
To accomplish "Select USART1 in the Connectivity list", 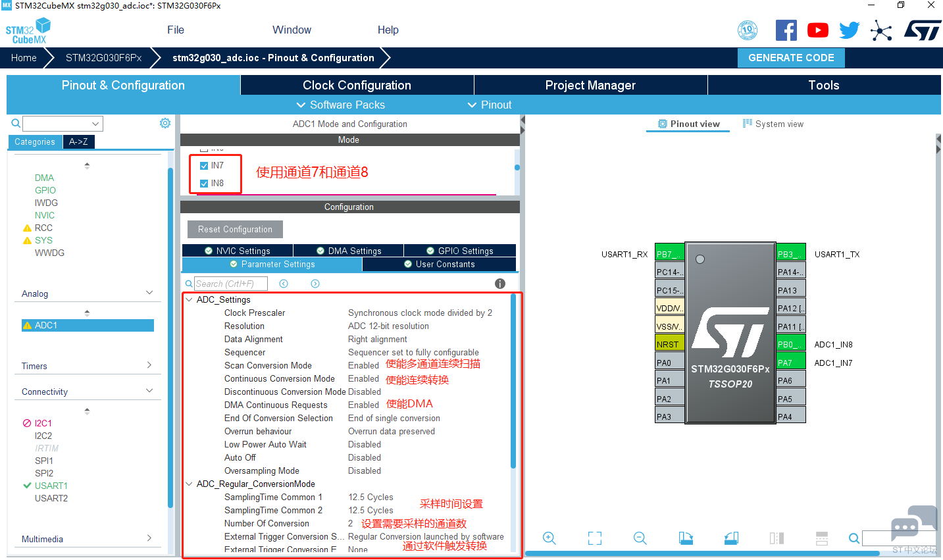I will click(x=51, y=486).
